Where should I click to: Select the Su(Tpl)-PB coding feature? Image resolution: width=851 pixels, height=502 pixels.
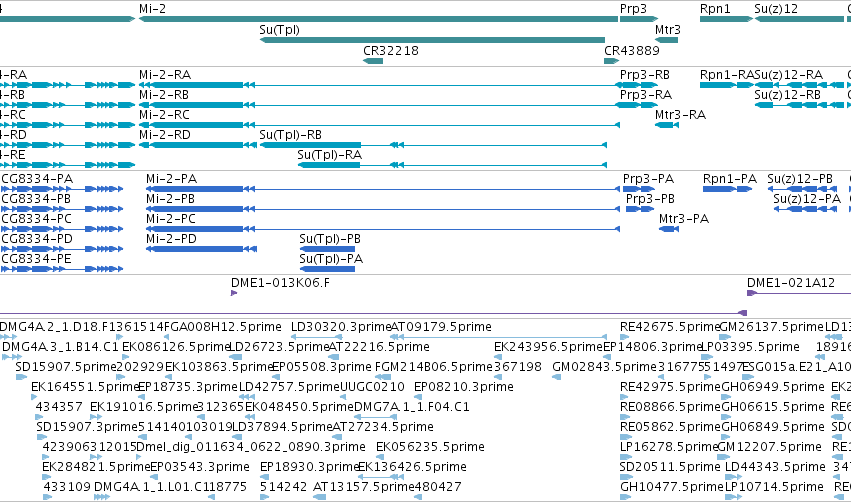click(327, 249)
